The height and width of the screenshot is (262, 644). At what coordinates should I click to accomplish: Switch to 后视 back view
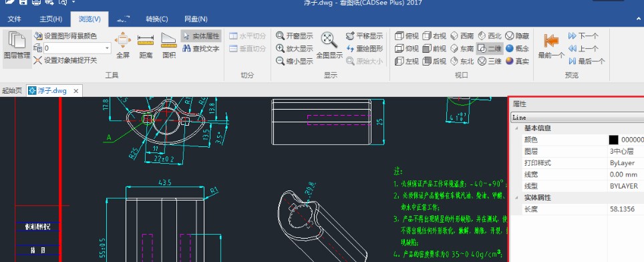pyautogui.click(x=434, y=61)
